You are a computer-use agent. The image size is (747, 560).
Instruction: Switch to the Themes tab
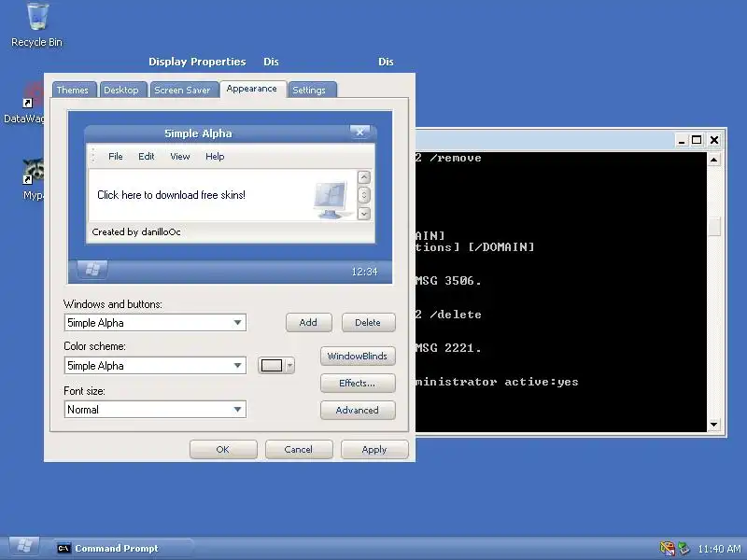(x=73, y=90)
